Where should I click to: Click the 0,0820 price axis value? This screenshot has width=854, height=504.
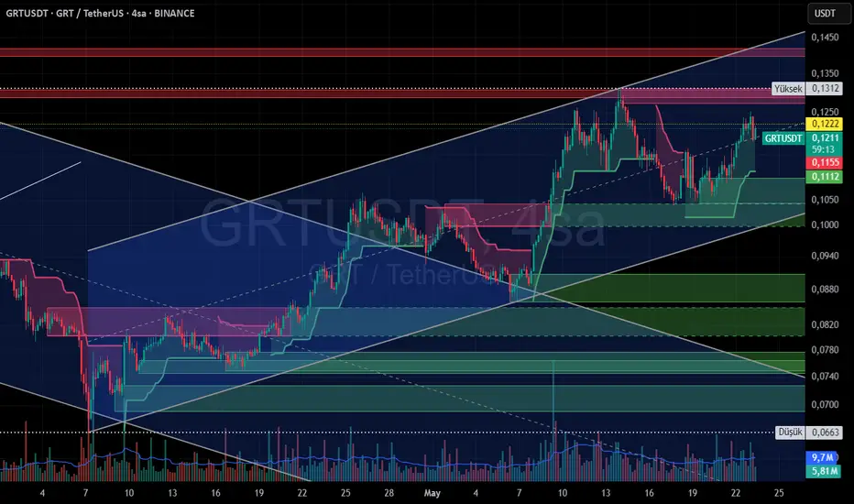(825, 324)
